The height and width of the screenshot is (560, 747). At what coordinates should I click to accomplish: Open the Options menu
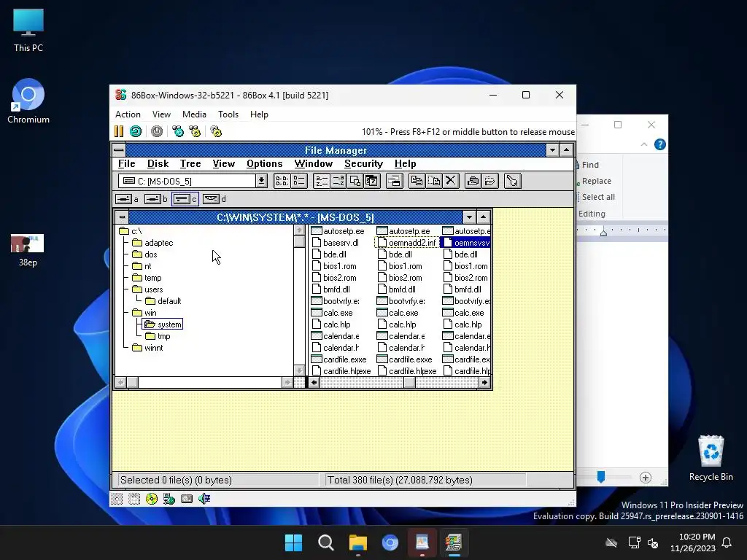264,163
